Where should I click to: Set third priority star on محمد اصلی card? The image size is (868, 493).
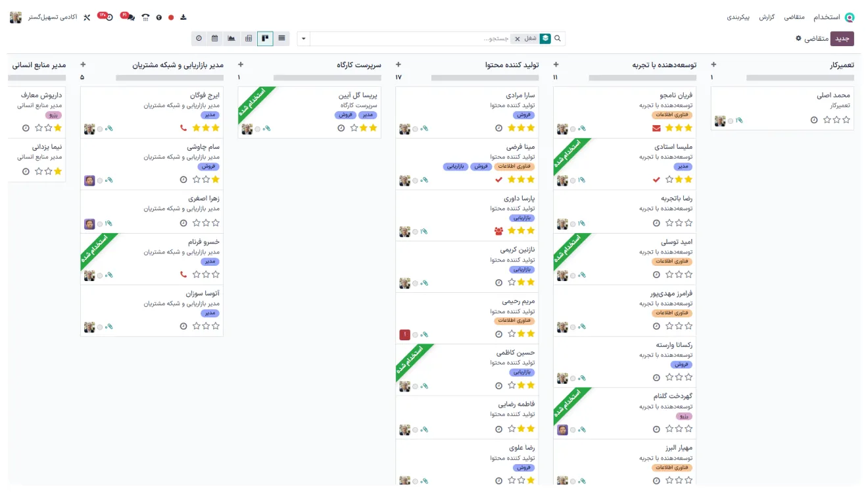coord(826,120)
